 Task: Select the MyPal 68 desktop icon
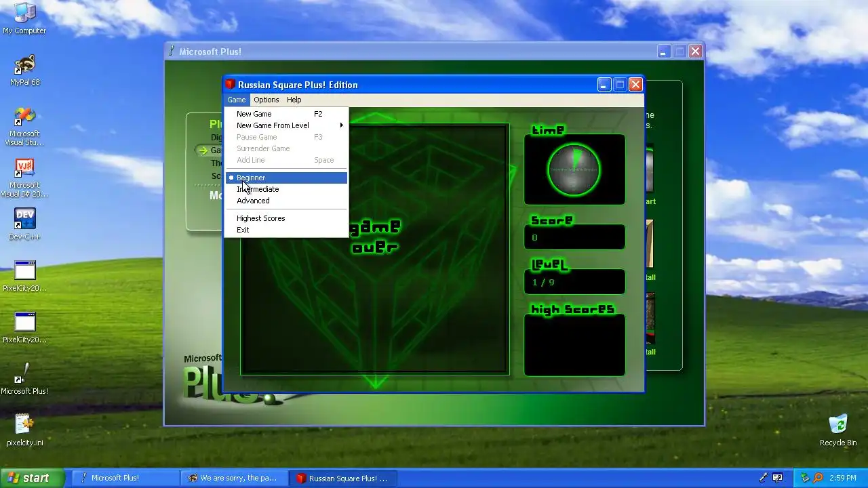tap(24, 70)
